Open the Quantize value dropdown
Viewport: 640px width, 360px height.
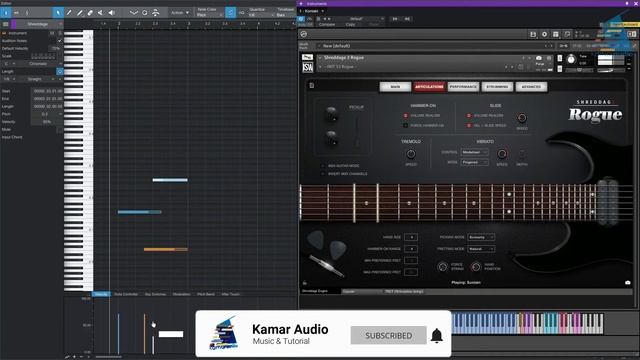(260, 15)
